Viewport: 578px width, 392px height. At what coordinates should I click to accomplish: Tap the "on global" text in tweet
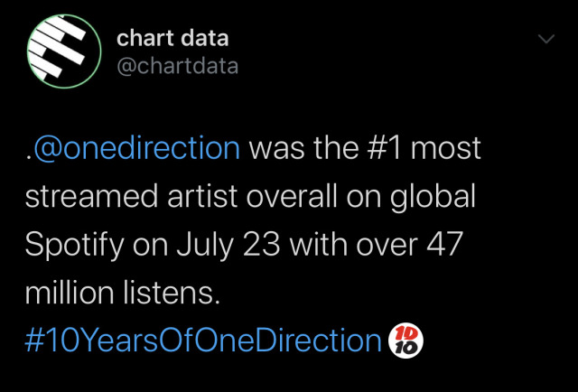(411, 197)
